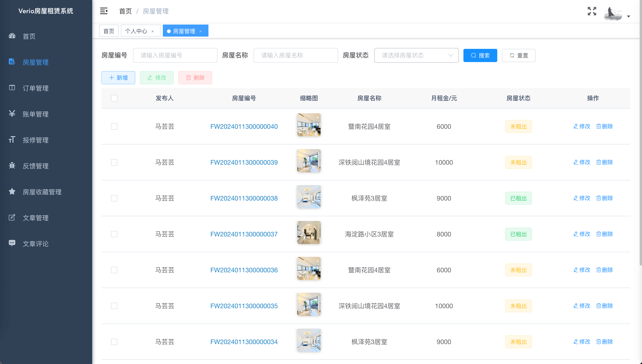Open 文章管理 edit icon in sidebar
This screenshot has width=642, height=364.
click(12, 217)
